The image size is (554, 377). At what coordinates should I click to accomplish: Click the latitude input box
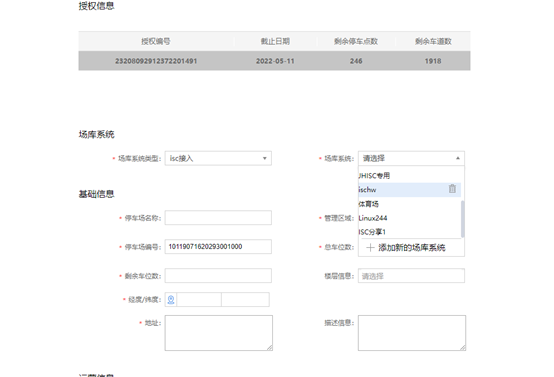[246, 300]
